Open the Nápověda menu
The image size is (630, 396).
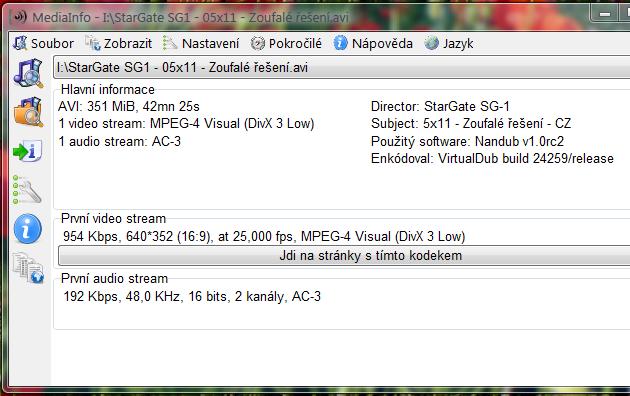click(373, 43)
